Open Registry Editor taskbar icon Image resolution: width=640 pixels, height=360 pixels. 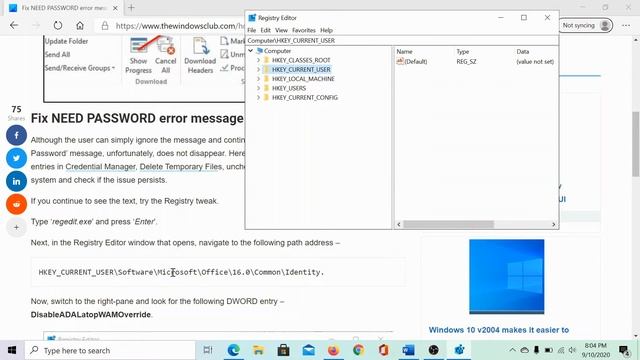pos(459,350)
